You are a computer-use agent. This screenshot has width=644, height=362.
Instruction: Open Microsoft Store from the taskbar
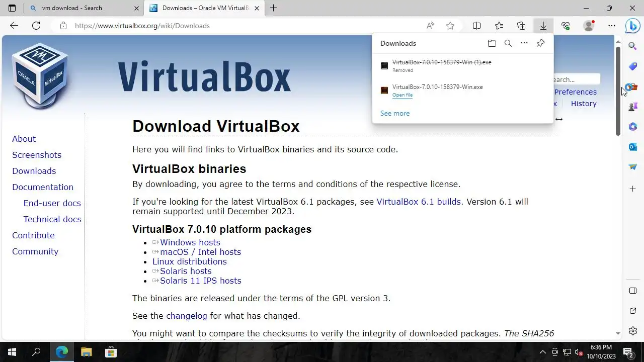point(111,352)
